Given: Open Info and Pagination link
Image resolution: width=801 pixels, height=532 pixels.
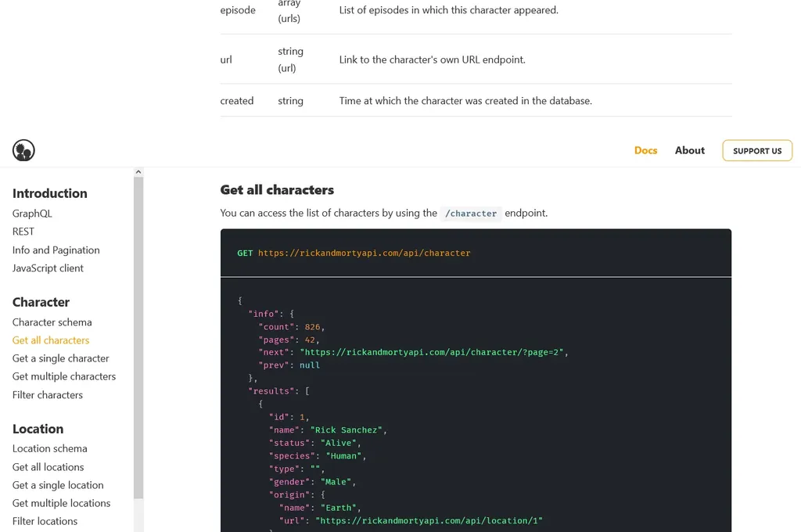Looking at the screenshot, I should click(x=56, y=250).
